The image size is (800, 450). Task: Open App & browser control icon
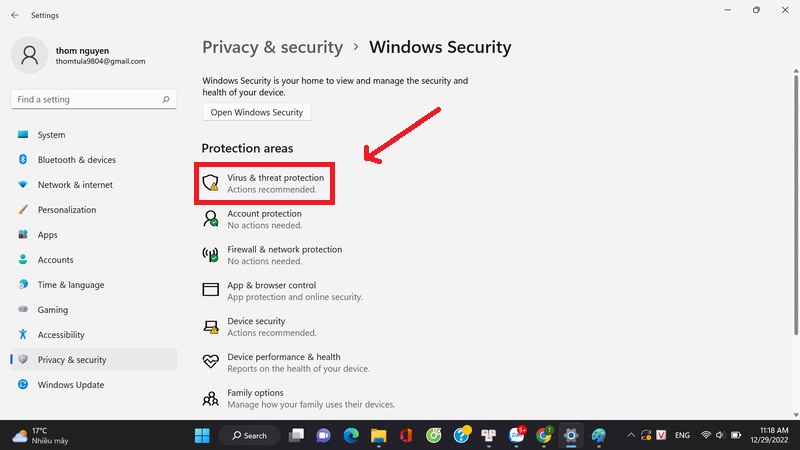pyautogui.click(x=210, y=290)
